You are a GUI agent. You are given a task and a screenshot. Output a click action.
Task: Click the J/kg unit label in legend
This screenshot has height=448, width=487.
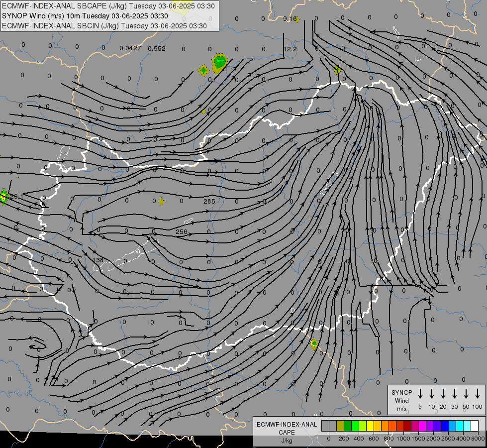[x=287, y=441]
